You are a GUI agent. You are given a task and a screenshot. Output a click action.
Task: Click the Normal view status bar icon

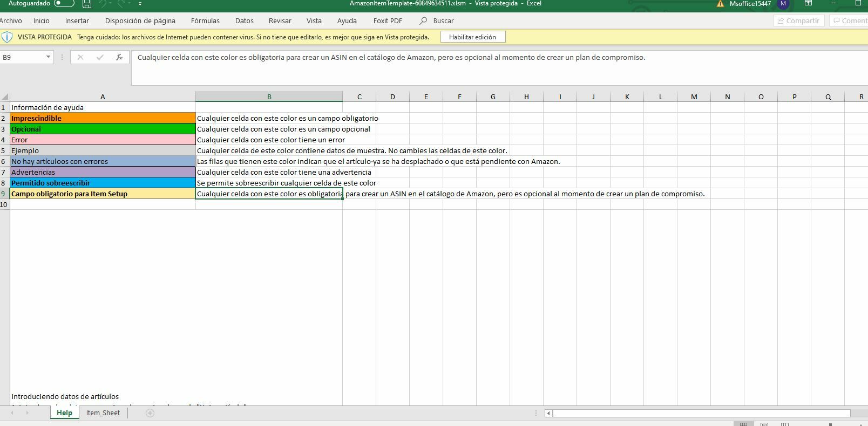coord(744,424)
